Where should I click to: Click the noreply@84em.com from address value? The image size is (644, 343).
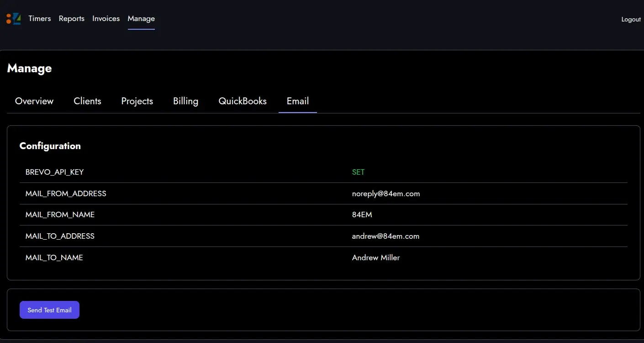click(x=386, y=194)
